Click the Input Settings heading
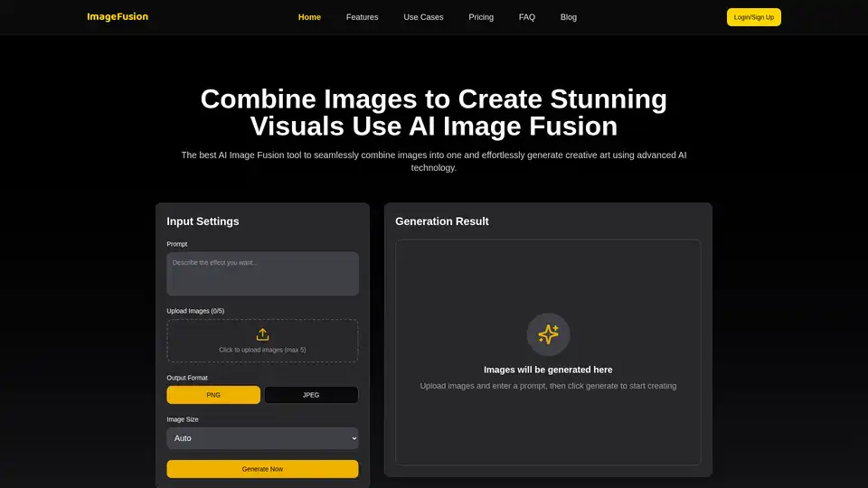Viewport: 868px width, 488px height. point(203,221)
